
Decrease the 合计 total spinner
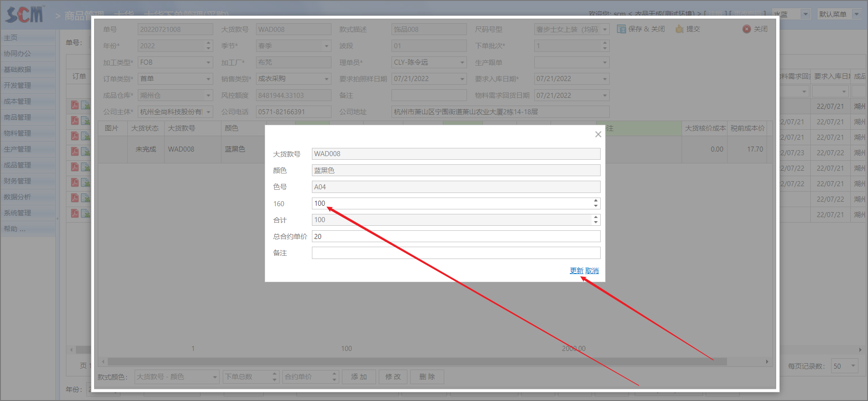(x=596, y=223)
